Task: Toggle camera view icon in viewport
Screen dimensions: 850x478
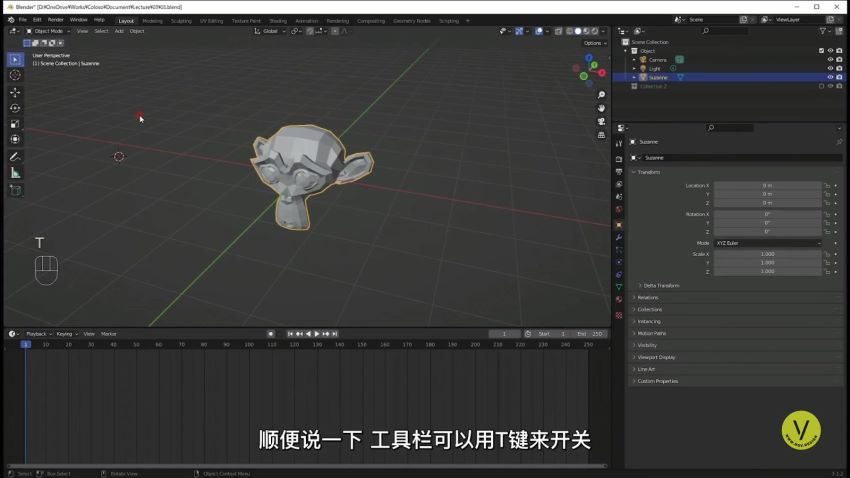Action: point(601,121)
